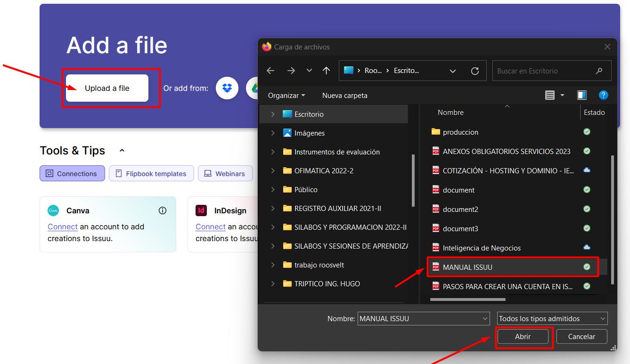630x364 pixels.
Task: Collapse the Tools & Tips section
Action: [x=122, y=151]
